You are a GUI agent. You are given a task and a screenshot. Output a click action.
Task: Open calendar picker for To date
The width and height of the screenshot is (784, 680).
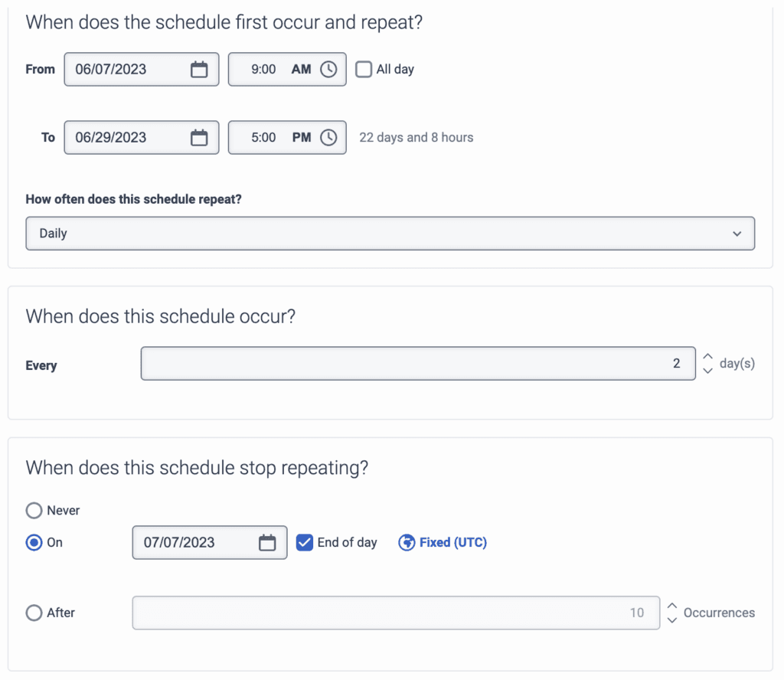click(x=199, y=138)
